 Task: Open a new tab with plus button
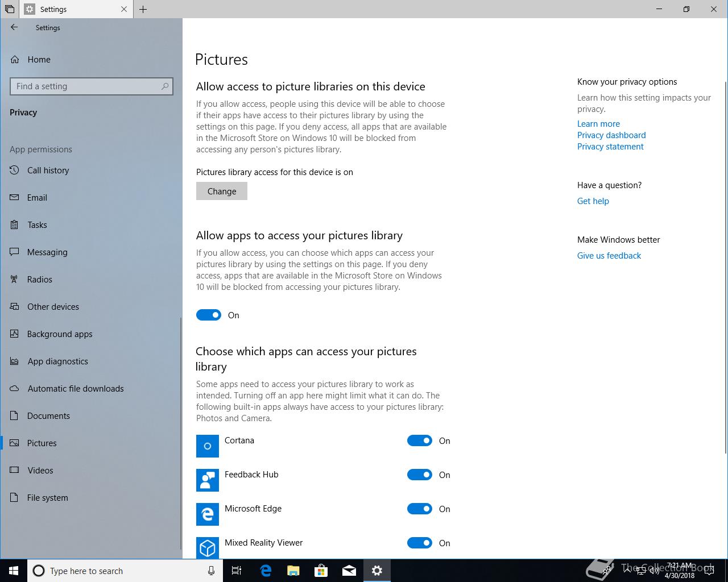pyautogui.click(x=143, y=9)
